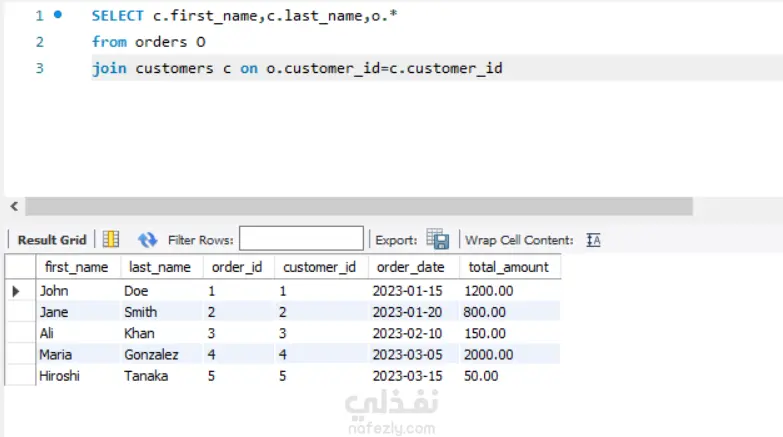Click the customer_id column header
Viewport: 783px width, 437px height.
320,267
